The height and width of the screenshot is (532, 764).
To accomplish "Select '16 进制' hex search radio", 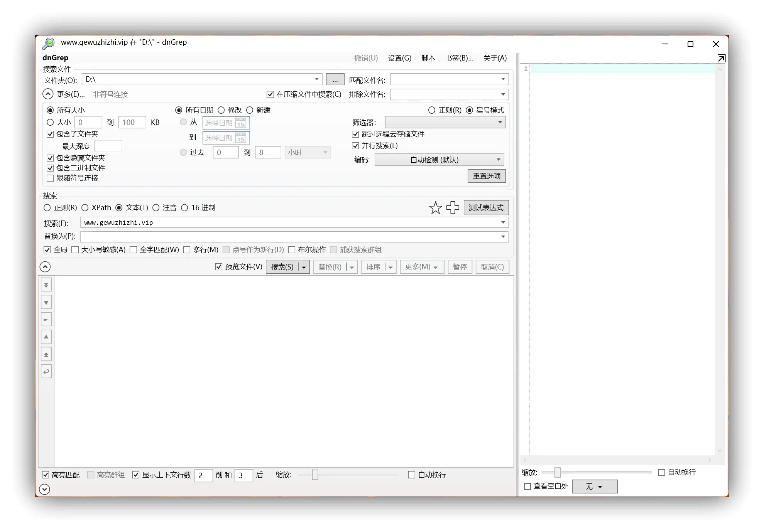I will pos(184,208).
